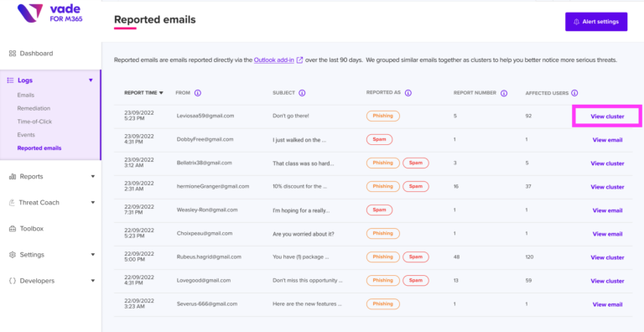644x332 pixels.
Task: View email from Severus-666@gmail.com
Action: pyautogui.click(x=607, y=304)
